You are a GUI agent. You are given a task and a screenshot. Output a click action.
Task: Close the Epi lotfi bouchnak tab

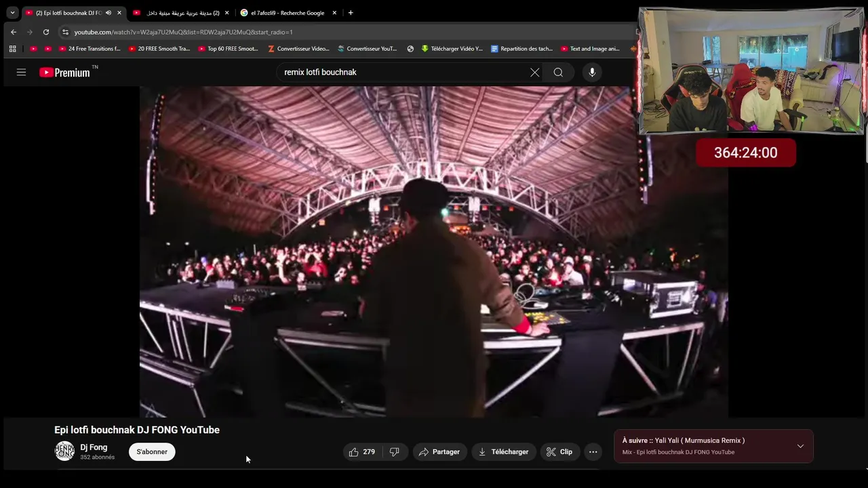119,13
